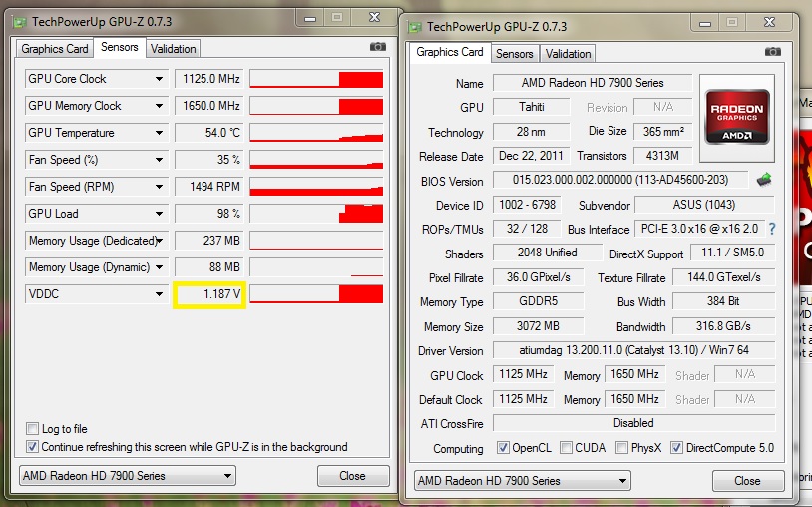Open the GPU Temperature sensor dropdown
This screenshot has width=812, height=507.
pyautogui.click(x=159, y=133)
